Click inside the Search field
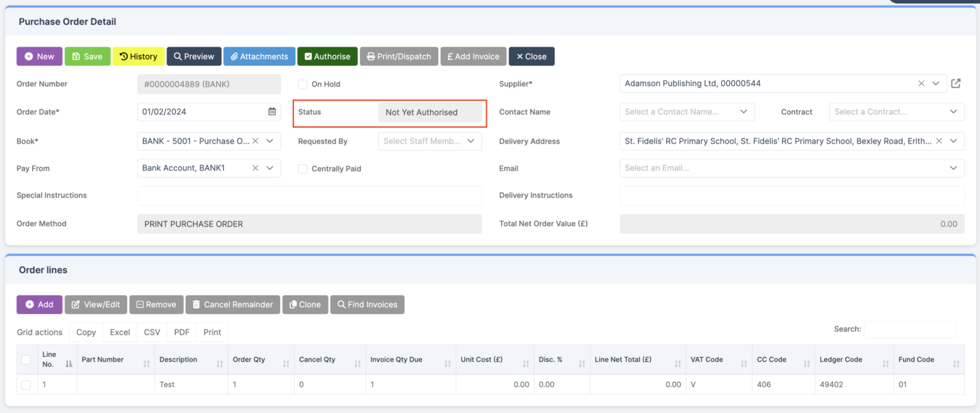Viewport: 980px width, 413px height. (910, 329)
